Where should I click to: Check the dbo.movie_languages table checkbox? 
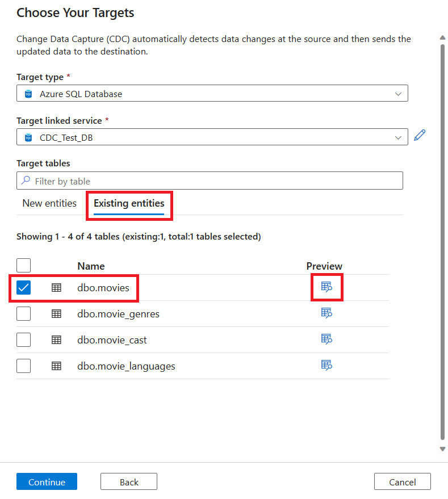coord(23,366)
